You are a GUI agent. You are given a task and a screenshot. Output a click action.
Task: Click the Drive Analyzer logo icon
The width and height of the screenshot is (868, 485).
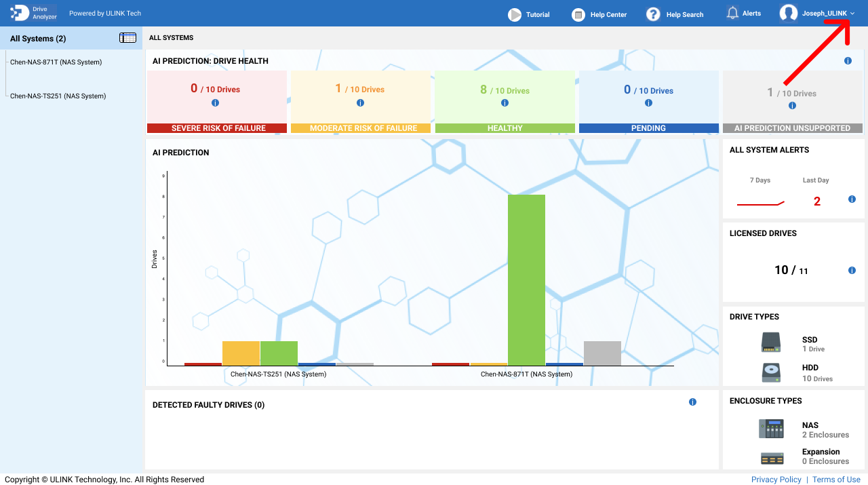[x=20, y=13]
